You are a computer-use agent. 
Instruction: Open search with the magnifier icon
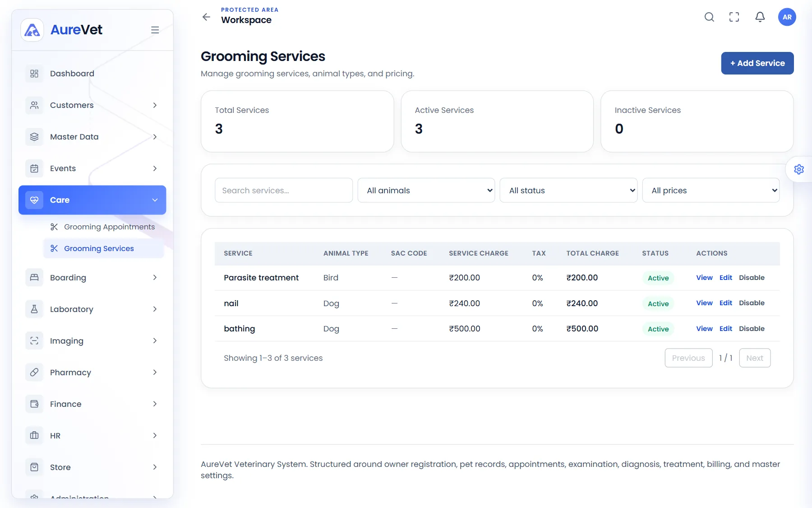coord(709,17)
